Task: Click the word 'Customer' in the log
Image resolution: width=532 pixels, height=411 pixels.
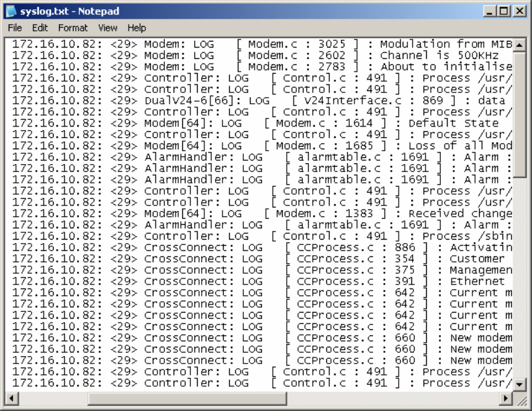Action: click(x=477, y=259)
